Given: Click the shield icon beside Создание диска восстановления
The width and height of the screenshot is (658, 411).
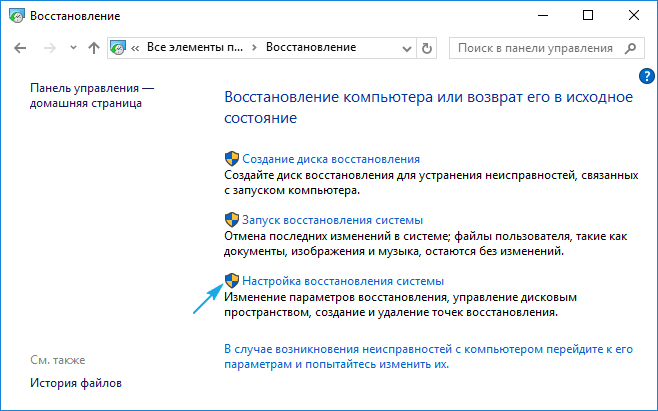Looking at the screenshot, I should pyautogui.click(x=231, y=159).
